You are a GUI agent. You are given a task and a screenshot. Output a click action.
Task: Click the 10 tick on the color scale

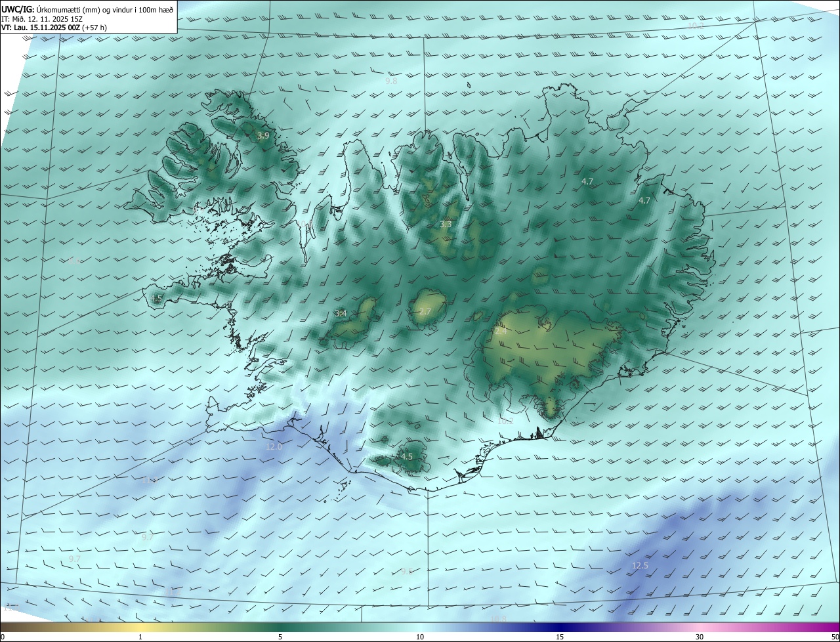click(x=420, y=637)
